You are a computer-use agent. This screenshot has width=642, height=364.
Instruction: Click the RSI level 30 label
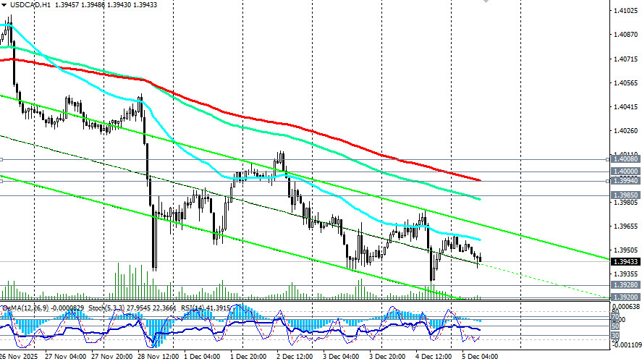tap(615, 336)
